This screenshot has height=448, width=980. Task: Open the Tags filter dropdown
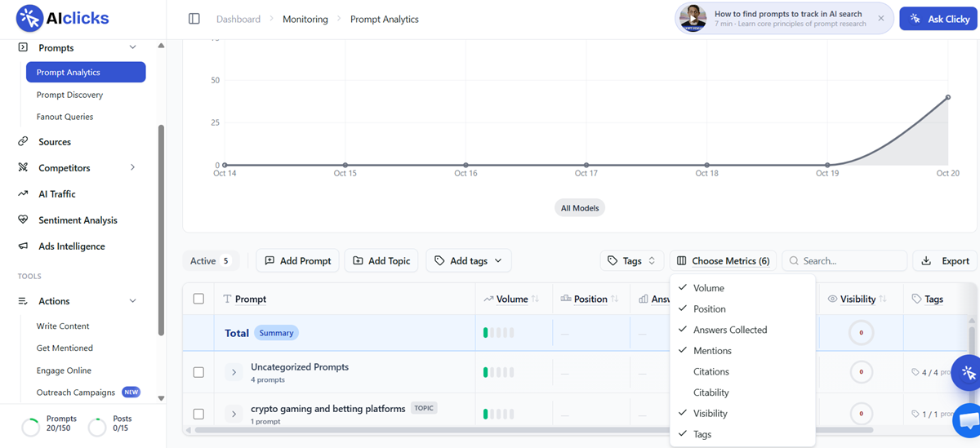coord(631,261)
